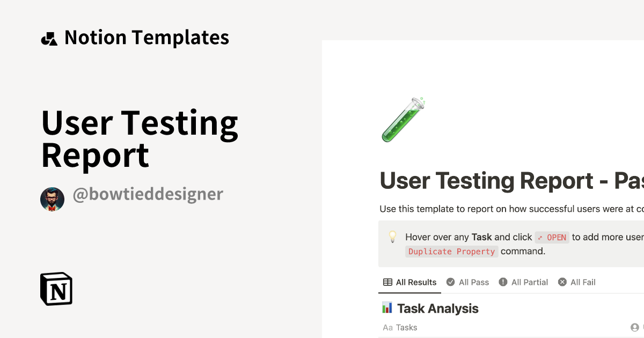The height and width of the screenshot is (338, 644).
Task: Click the red OPEN code tag
Action: click(x=552, y=237)
